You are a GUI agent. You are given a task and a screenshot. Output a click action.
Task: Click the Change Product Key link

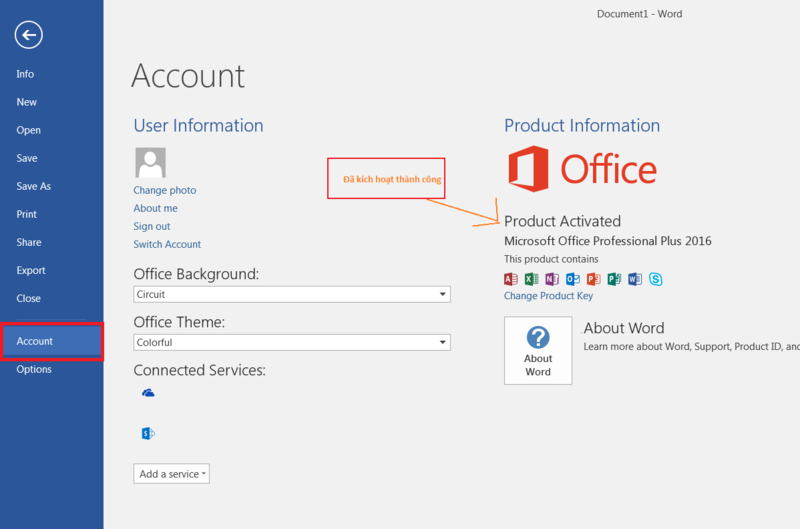coord(548,296)
